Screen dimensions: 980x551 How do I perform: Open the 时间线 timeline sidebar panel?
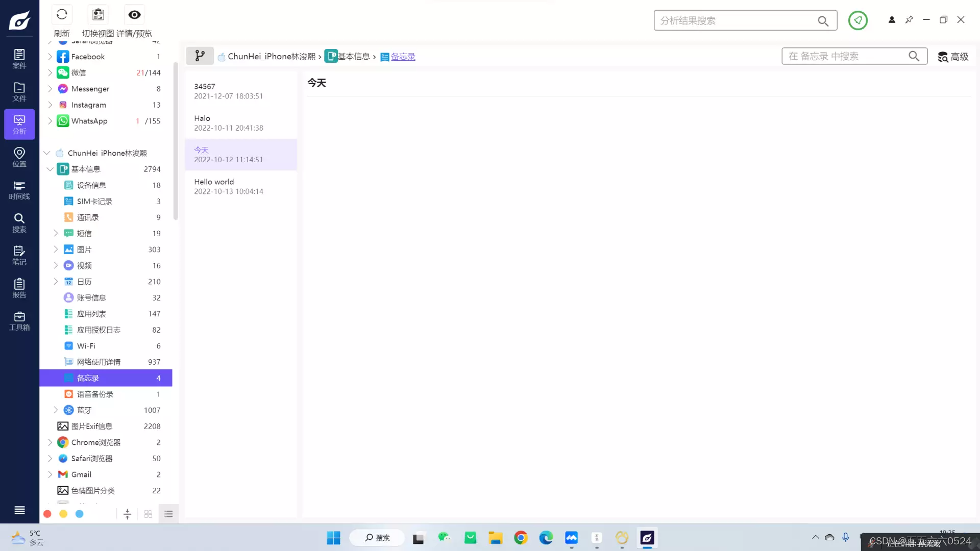[19, 190]
